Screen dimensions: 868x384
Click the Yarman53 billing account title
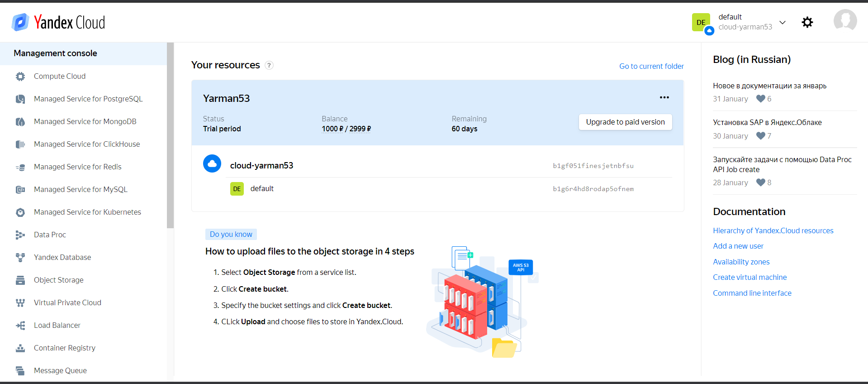click(226, 98)
